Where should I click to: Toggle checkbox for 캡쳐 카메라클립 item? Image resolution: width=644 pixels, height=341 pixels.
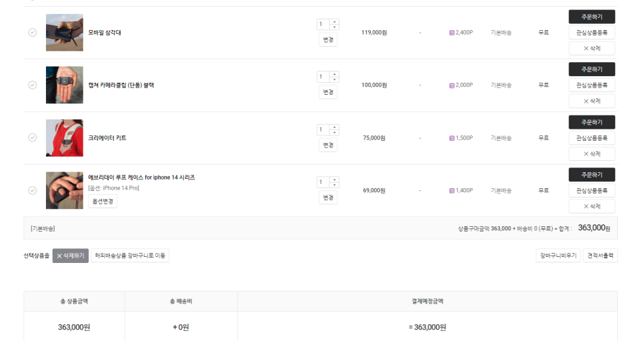(x=33, y=85)
